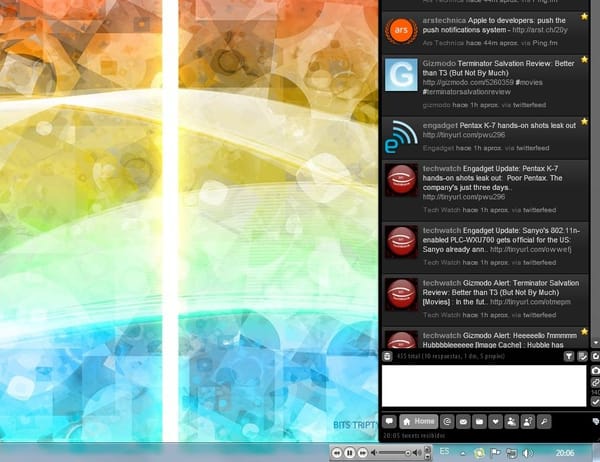This screenshot has width=600, height=462.
Task: Click the followers people icon tab
Action: tap(511, 421)
